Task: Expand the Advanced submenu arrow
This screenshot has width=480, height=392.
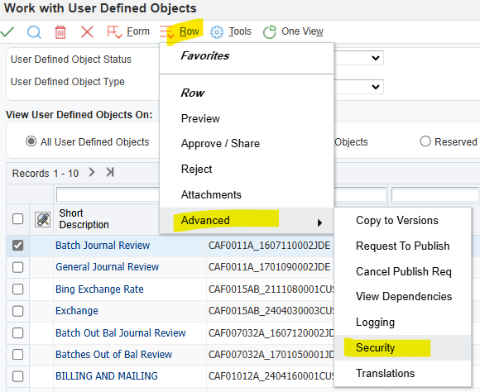Action: (x=320, y=223)
